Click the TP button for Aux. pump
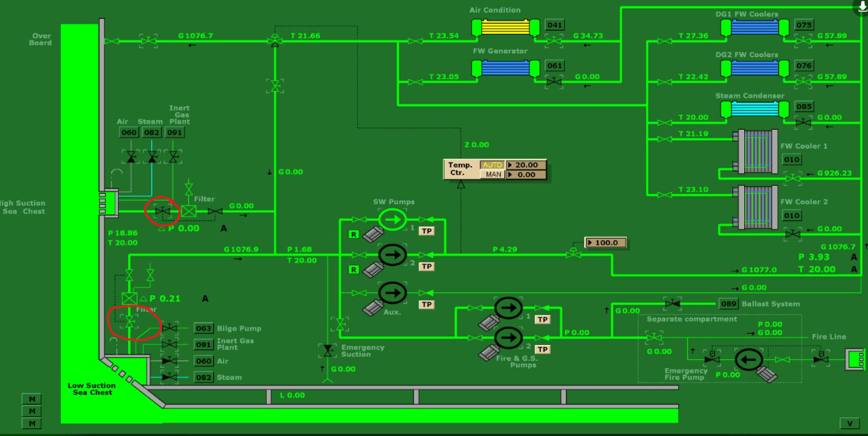The width and height of the screenshot is (868, 436). (x=426, y=304)
